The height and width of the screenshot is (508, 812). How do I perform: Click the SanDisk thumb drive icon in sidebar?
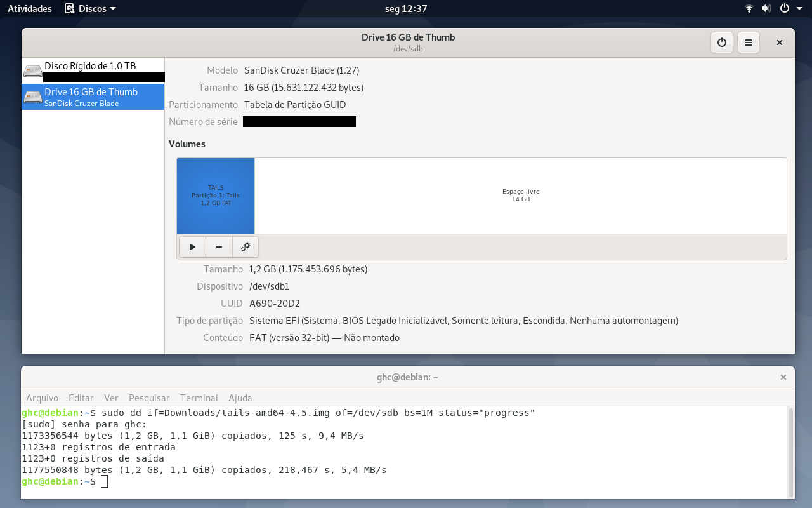coord(33,97)
